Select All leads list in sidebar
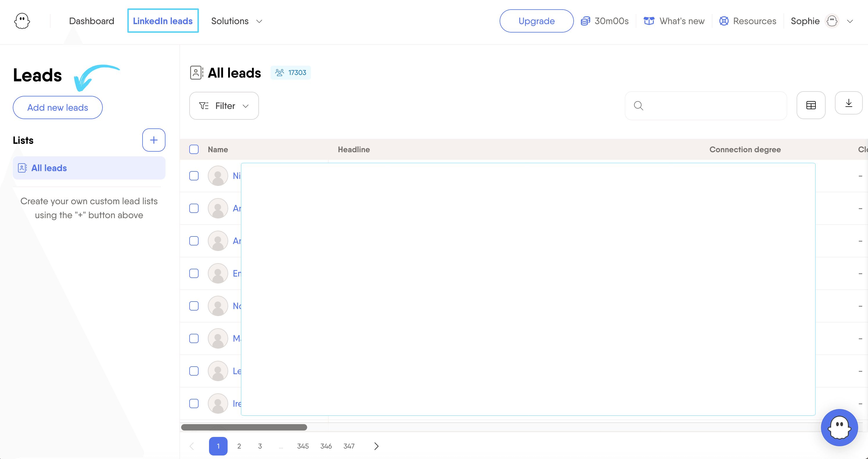Screen dimensions: 868x459 pos(89,168)
